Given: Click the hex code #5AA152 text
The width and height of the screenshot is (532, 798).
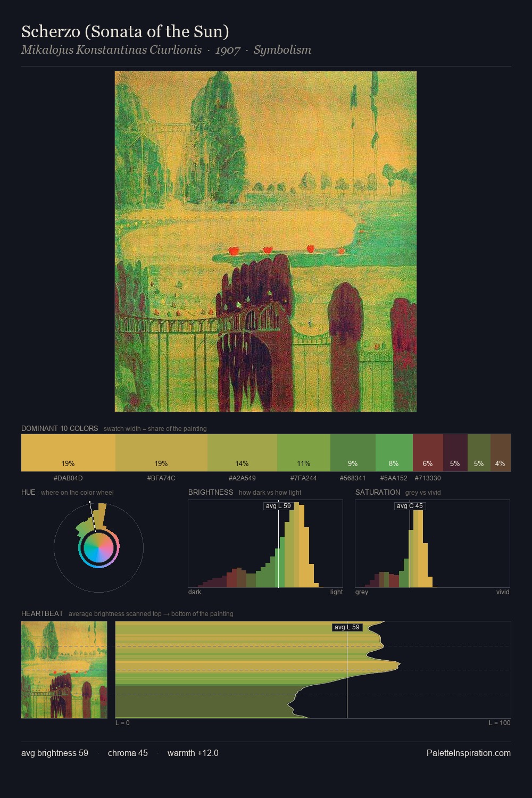Looking at the screenshot, I should coord(394,478).
